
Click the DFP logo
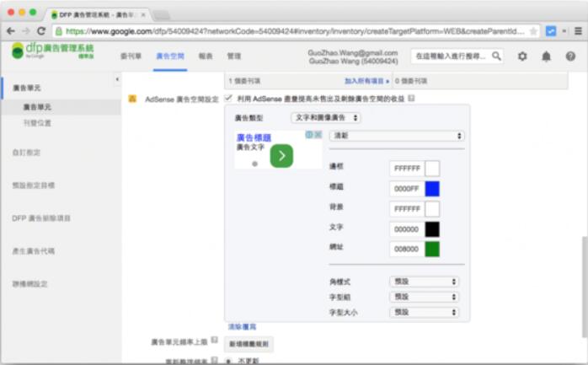[52, 51]
